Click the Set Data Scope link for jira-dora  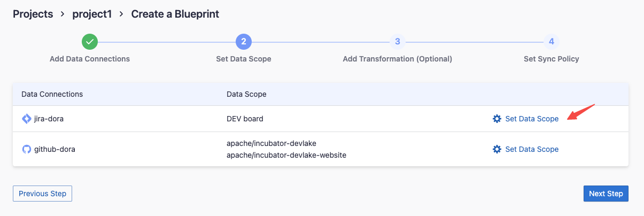point(532,119)
